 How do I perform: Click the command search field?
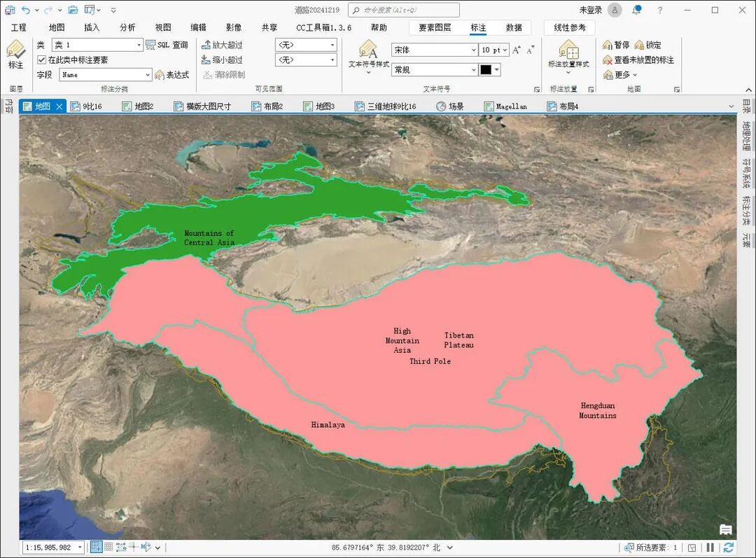point(404,10)
